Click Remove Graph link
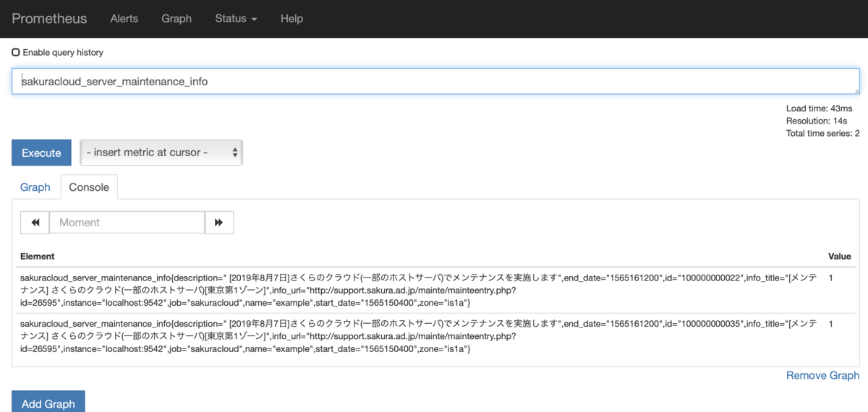The width and height of the screenshot is (868, 412). pyautogui.click(x=822, y=375)
